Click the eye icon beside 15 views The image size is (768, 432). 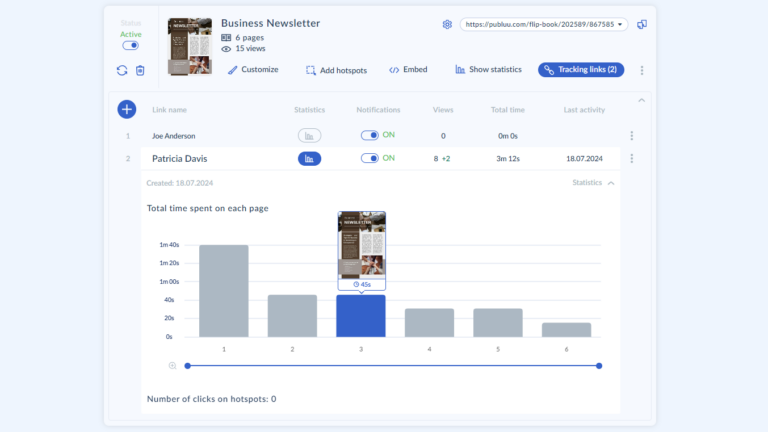pyautogui.click(x=226, y=49)
